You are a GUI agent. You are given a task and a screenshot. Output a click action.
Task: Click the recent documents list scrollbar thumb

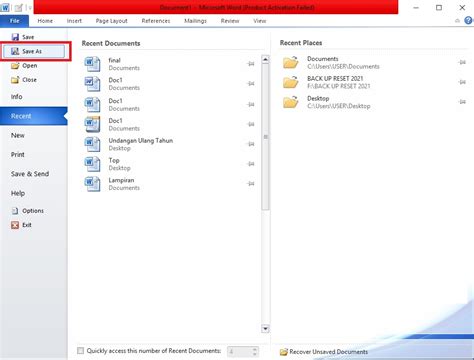[265, 137]
